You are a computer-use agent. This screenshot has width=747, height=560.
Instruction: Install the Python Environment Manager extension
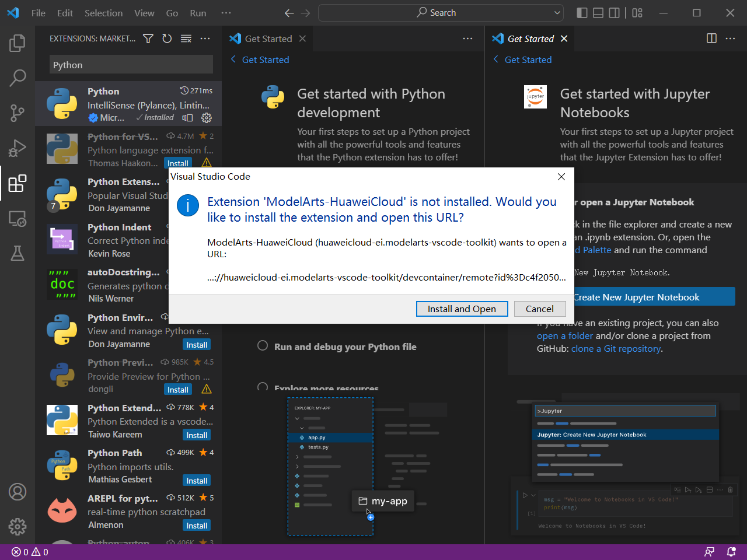coord(197,345)
